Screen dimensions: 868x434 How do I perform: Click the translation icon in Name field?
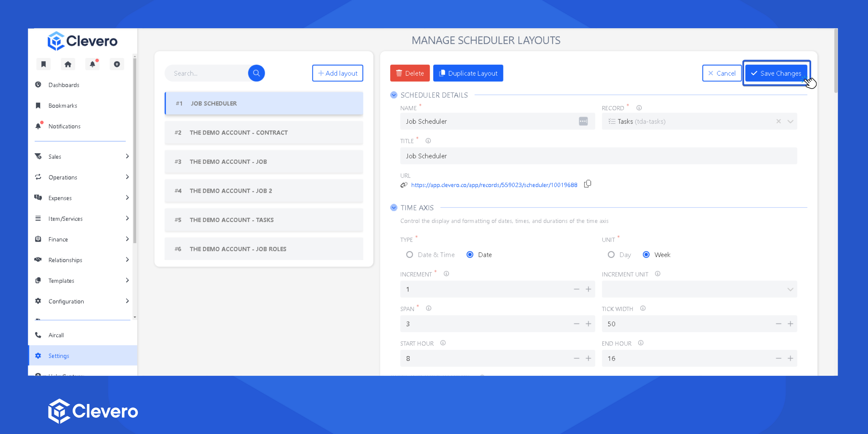pyautogui.click(x=583, y=122)
